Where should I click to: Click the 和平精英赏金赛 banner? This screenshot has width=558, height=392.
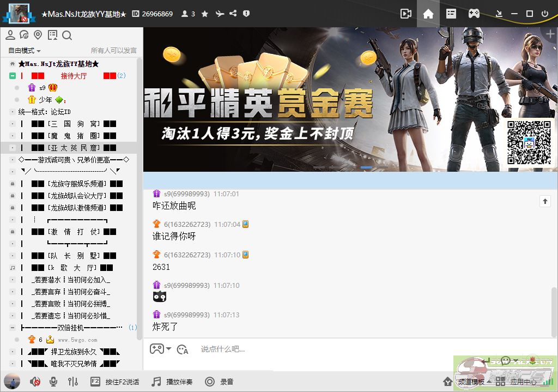point(350,99)
